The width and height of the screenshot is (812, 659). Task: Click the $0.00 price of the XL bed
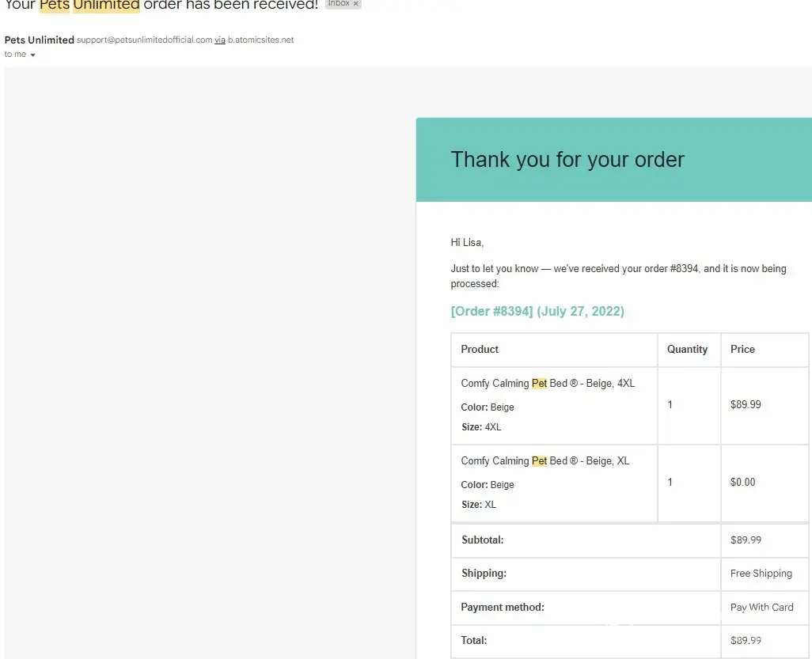[x=742, y=482]
